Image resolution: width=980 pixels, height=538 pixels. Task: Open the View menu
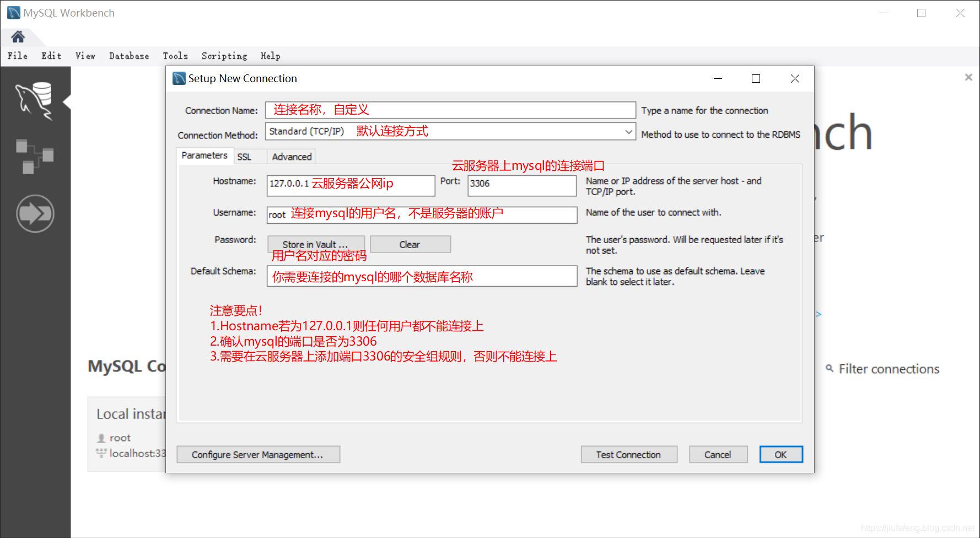[x=85, y=56]
